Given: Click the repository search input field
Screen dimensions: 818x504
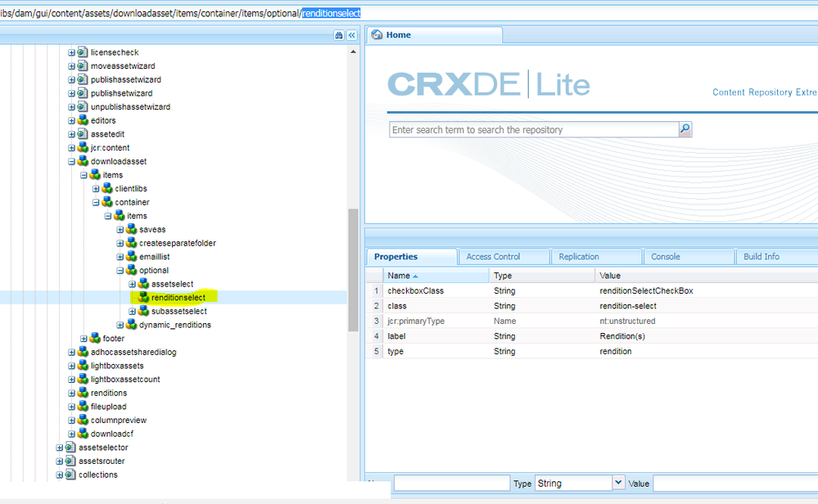Looking at the screenshot, I should (534, 129).
